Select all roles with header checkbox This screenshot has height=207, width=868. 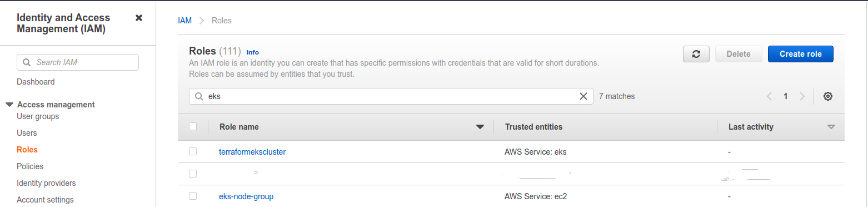(x=193, y=126)
